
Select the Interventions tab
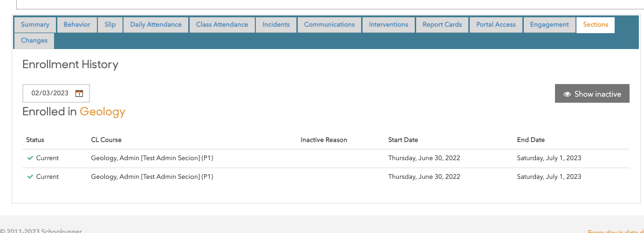[x=388, y=25]
